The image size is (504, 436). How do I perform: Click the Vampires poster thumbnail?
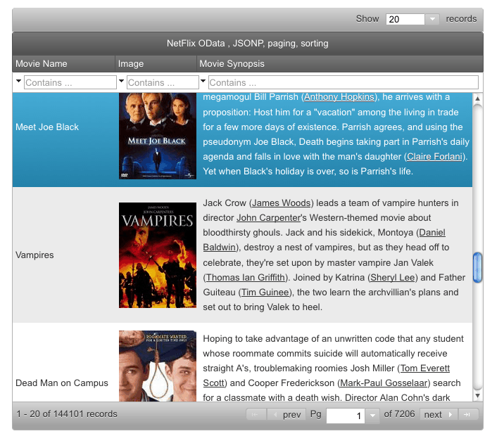pyautogui.click(x=158, y=255)
